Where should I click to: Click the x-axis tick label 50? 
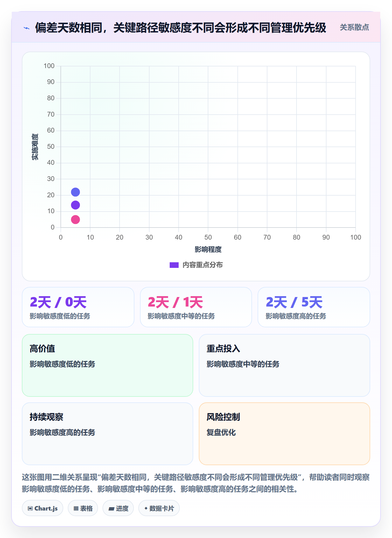pyautogui.click(x=208, y=237)
